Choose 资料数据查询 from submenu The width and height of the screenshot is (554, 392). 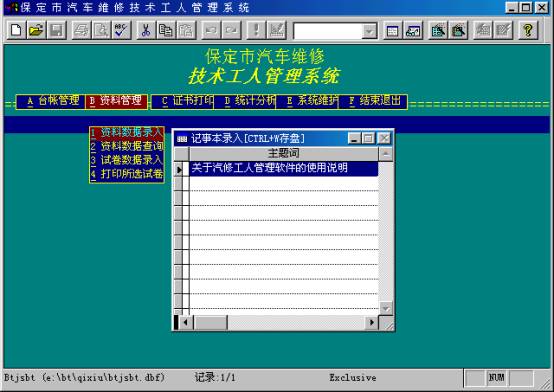click(x=127, y=146)
